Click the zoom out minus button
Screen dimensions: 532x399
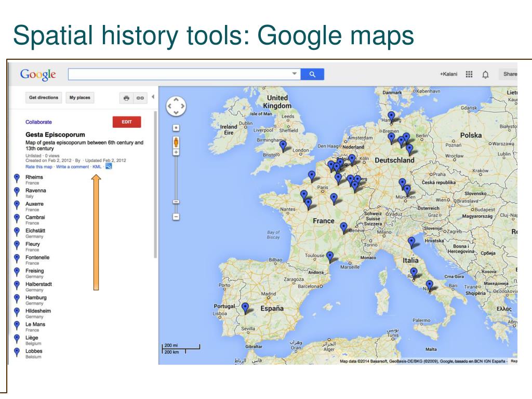pos(176,217)
